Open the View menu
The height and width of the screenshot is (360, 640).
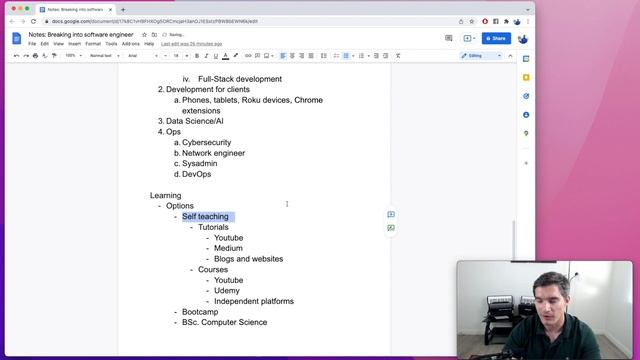click(58, 44)
